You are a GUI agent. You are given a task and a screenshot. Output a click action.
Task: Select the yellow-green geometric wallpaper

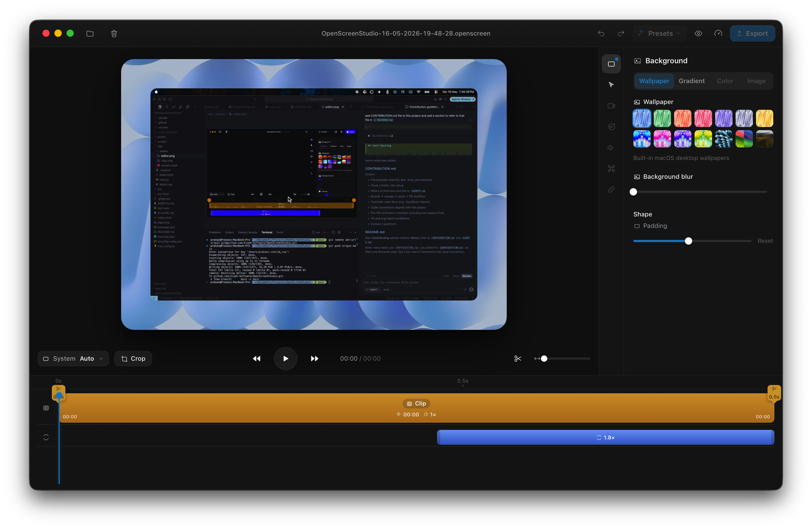click(703, 139)
